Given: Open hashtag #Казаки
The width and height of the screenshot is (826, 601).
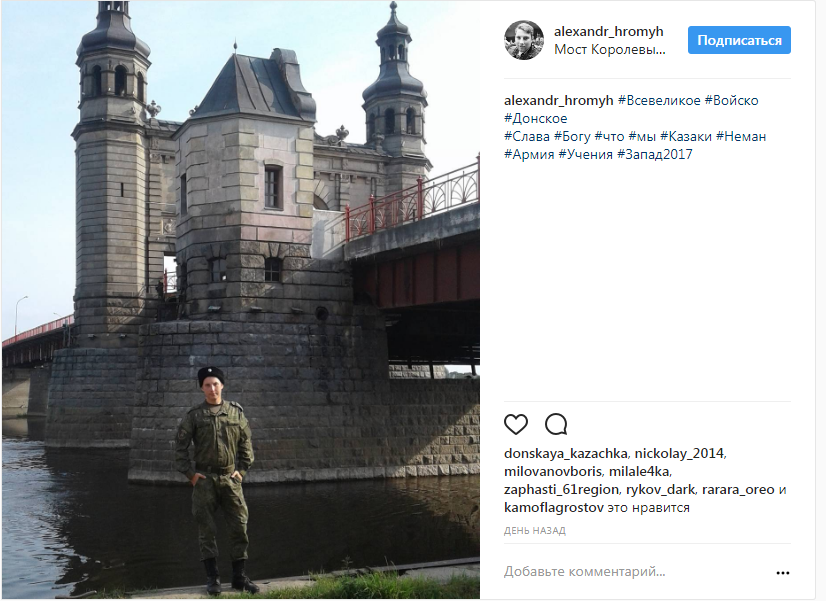Looking at the screenshot, I should [x=685, y=136].
